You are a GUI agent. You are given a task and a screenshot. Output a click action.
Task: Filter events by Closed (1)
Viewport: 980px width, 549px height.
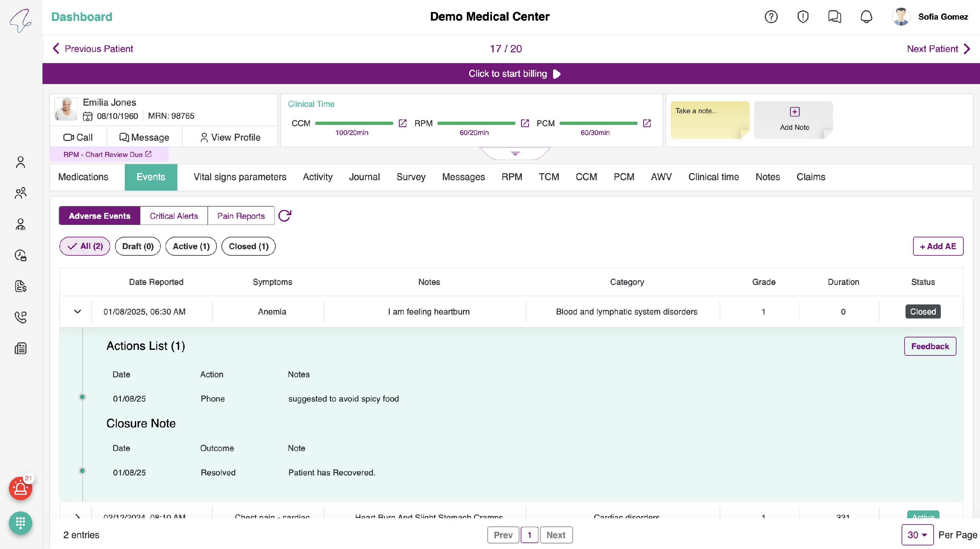[x=248, y=246]
